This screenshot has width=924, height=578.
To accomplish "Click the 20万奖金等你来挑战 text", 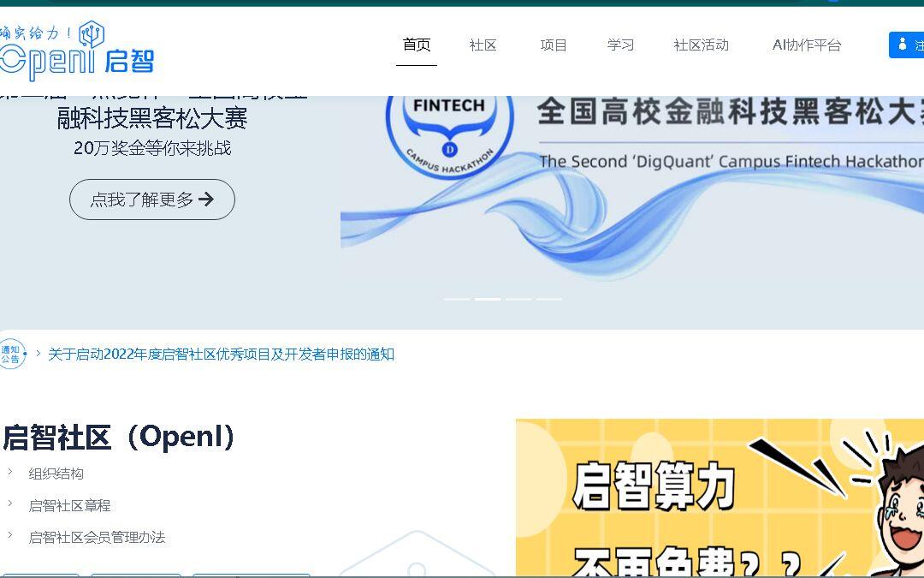I will coord(152,148).
